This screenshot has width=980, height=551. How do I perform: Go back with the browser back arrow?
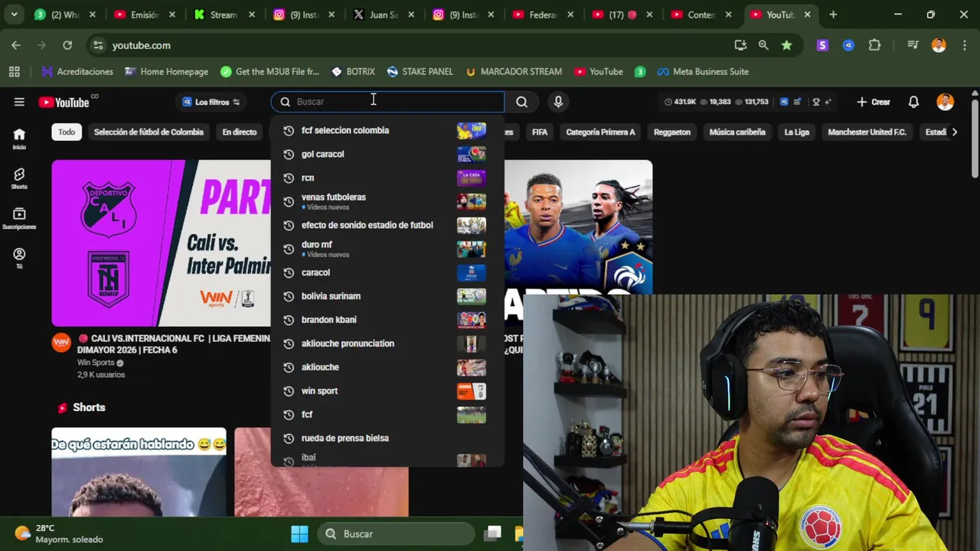tap(16, 45)
